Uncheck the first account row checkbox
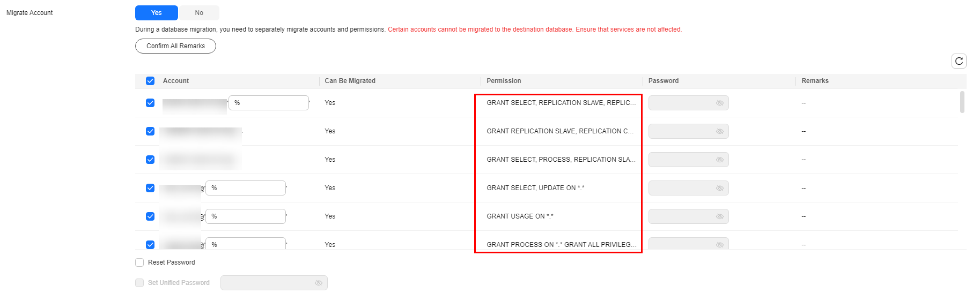980x301 pixels. point(150,103)
